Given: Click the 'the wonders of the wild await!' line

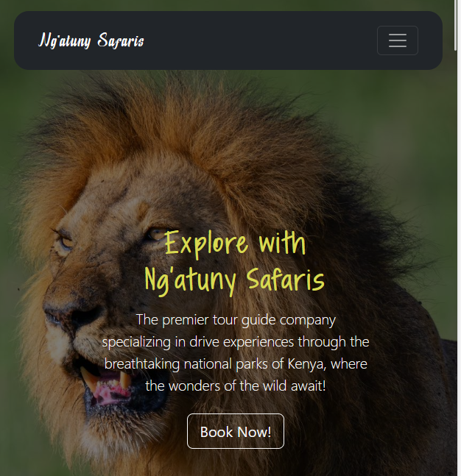Looking at the screenshot, I should click(x=236, y=386).
